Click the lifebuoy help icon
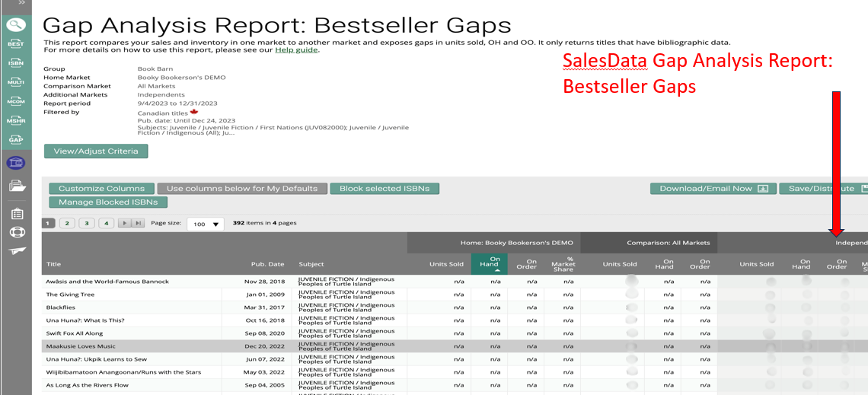868x395 pixels. coord(17,232)
